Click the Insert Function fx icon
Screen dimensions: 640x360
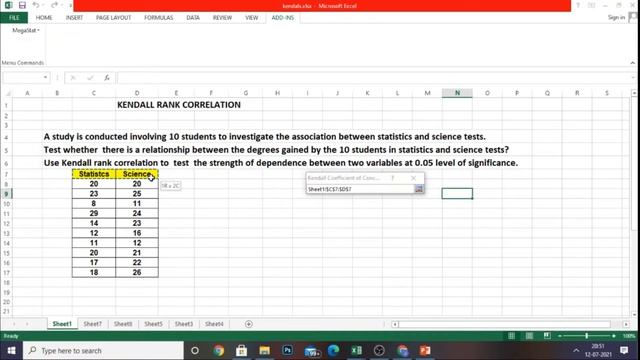pos(107,78)
